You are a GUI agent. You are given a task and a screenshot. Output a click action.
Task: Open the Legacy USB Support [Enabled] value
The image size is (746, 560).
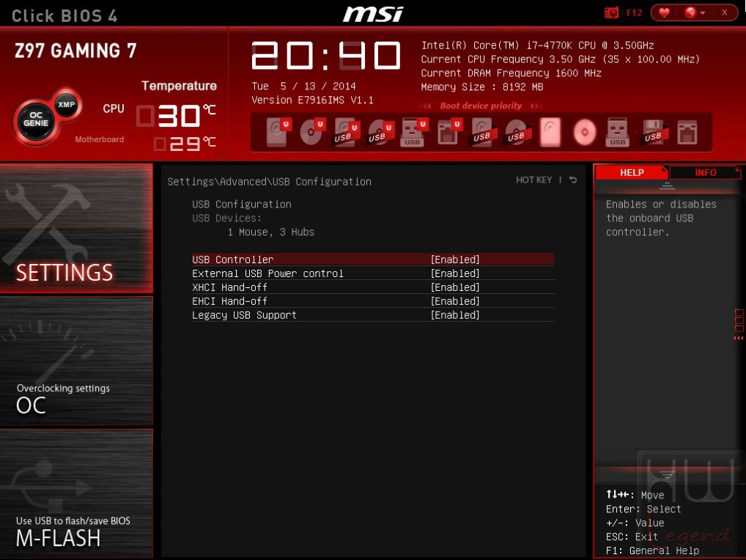tap(455, 315)
